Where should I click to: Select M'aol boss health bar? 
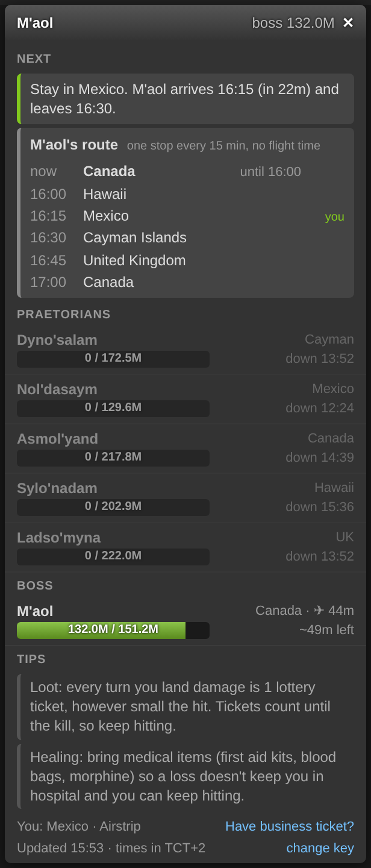tap(113, 631)
